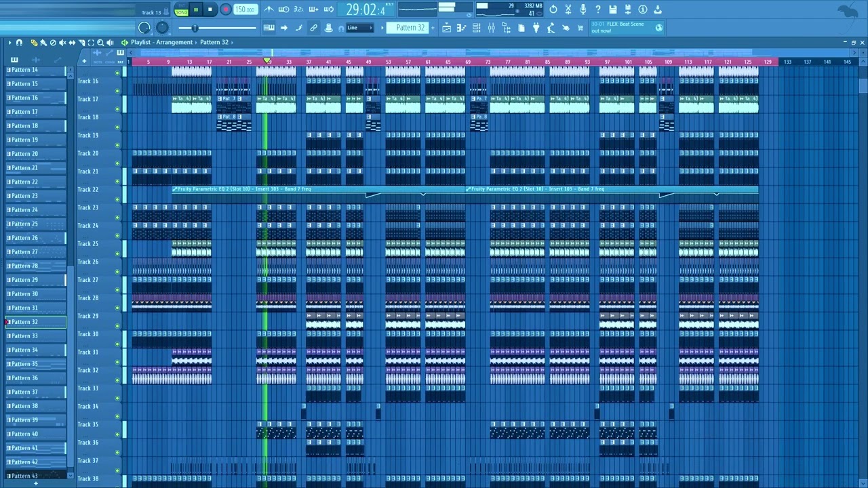Image resolution: width=868 pixels, height=488 pixels.
Task: Open the audio editor scissors icon
Action: [x=568, y=9]
